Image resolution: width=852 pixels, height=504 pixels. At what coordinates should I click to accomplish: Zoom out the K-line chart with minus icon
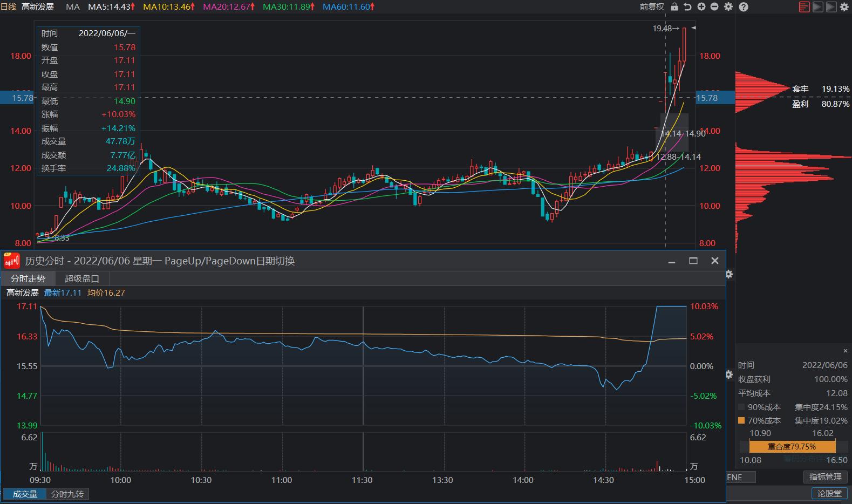[x=714, y=7]
